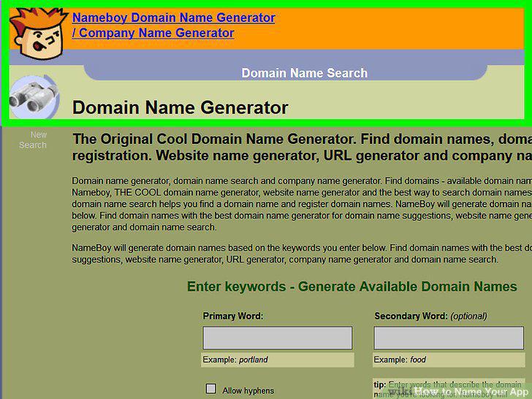
Task: Click the New Search sidebar link
Action: point(33,140)
